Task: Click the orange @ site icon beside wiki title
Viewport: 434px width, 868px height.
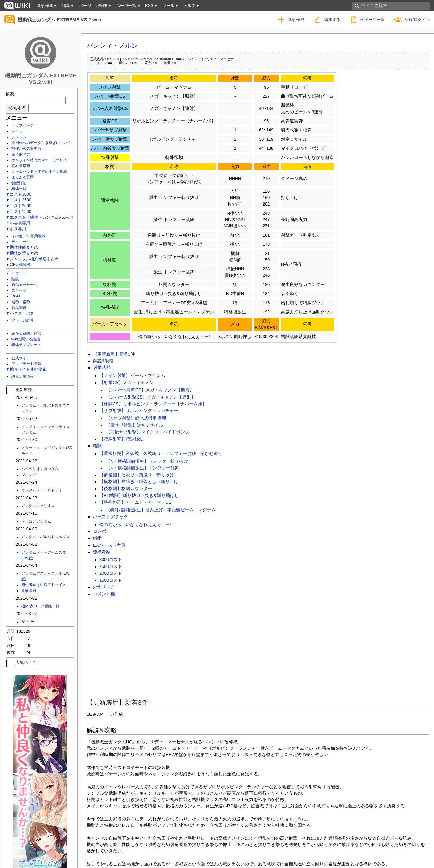Action: coord(9,19)
